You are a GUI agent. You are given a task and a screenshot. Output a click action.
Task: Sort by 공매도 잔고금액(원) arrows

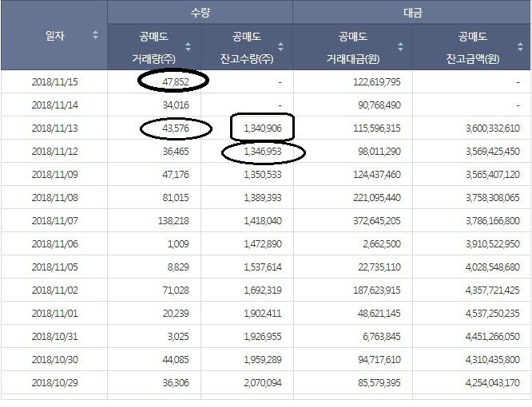click(520, 46)
